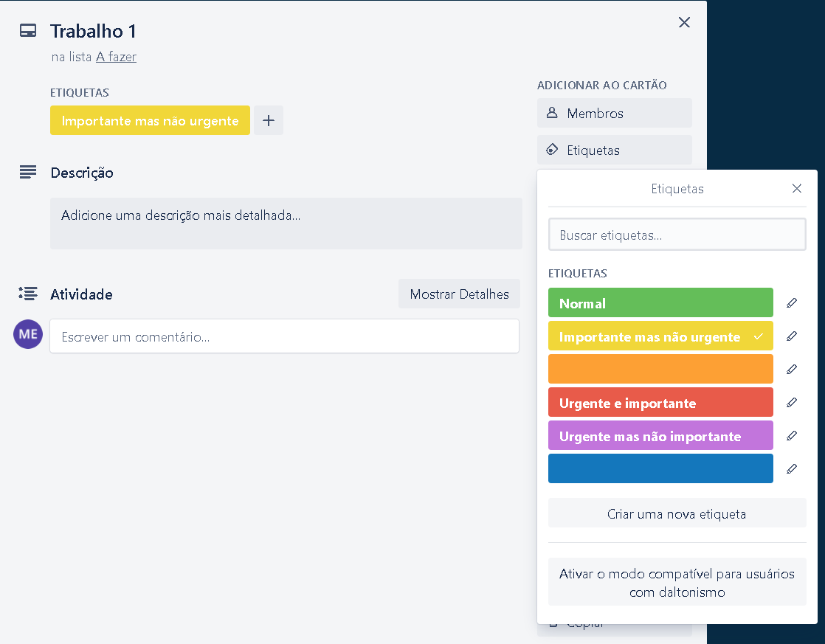Edit the unnamed orange label

(792, 369)
